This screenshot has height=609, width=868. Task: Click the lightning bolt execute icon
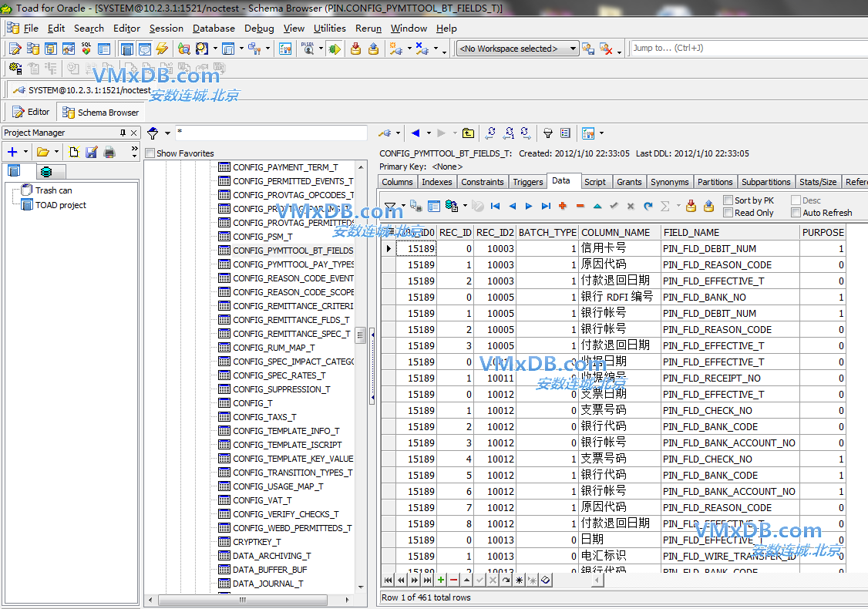(x=162, y=49)
